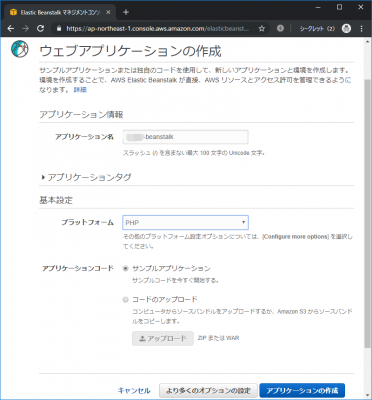Click the Elastic Beanstalk logo icon

click(x=20, y=49)
